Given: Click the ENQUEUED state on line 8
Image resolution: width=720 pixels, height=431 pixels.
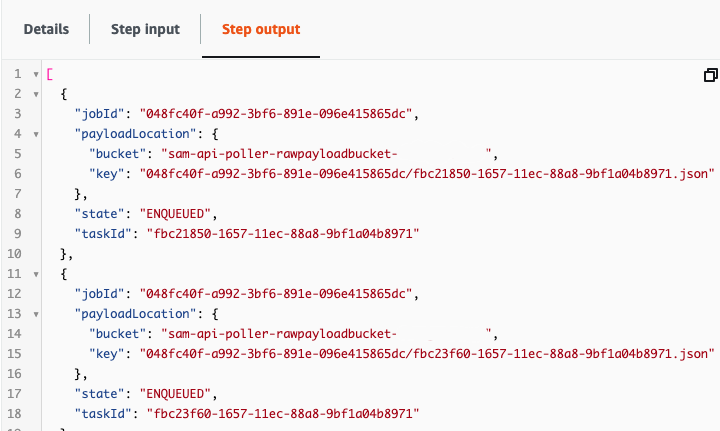Looking at the screenshot, I should coord(175,214).
